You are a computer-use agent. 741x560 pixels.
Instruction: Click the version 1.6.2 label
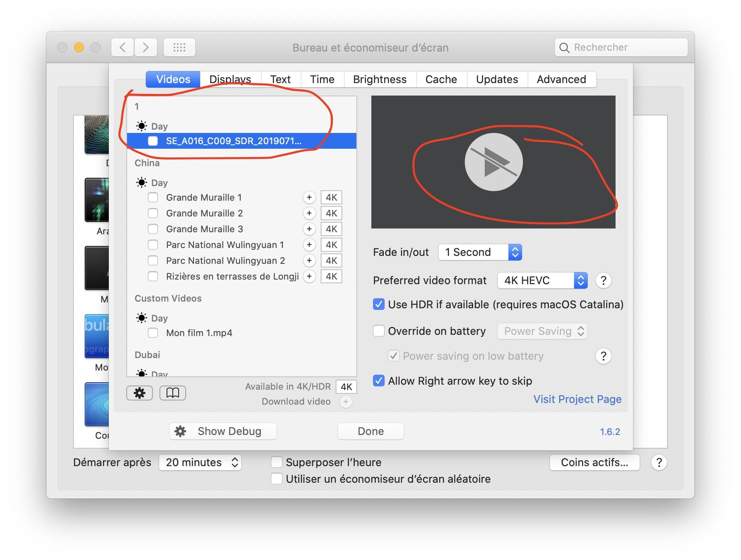coord(610,432)
